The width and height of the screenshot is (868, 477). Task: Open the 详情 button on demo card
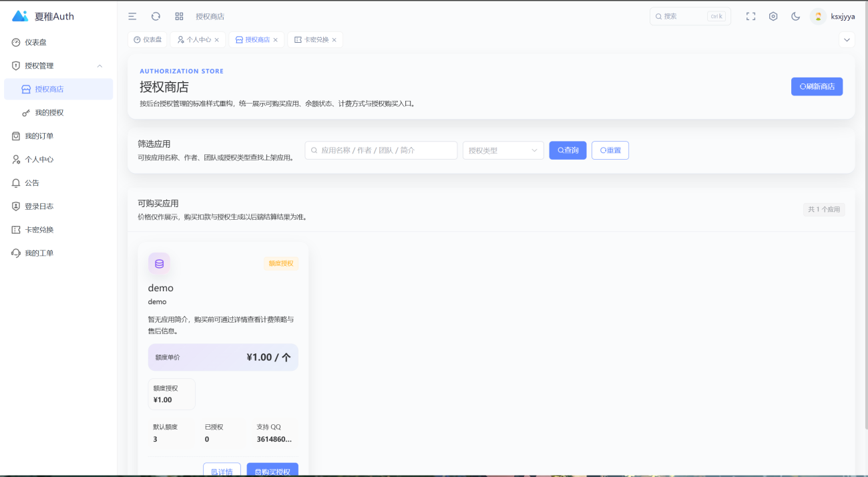coord(222,470)
